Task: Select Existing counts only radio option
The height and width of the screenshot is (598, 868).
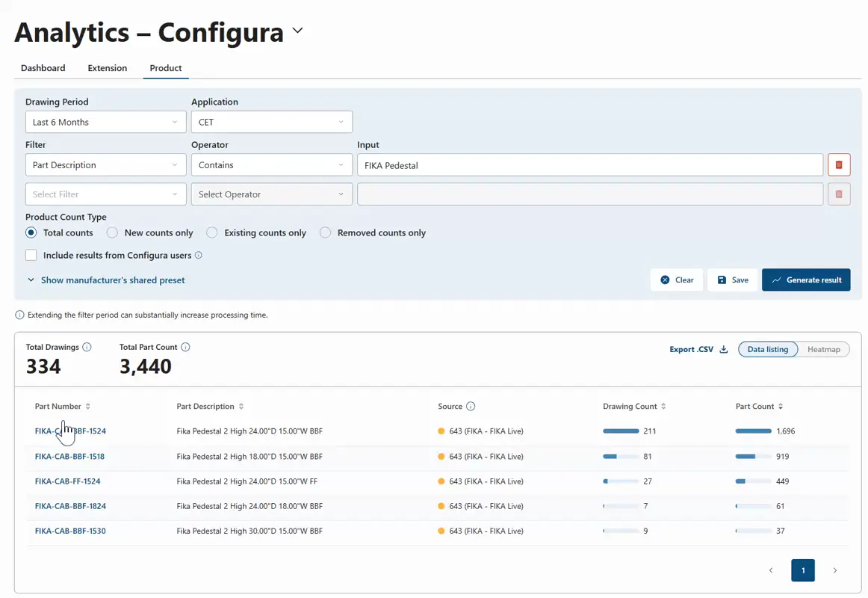Action: (212, 232)
